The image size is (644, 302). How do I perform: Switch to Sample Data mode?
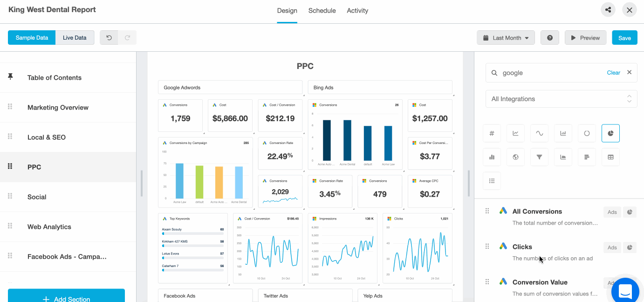click(x=32, y=38)
